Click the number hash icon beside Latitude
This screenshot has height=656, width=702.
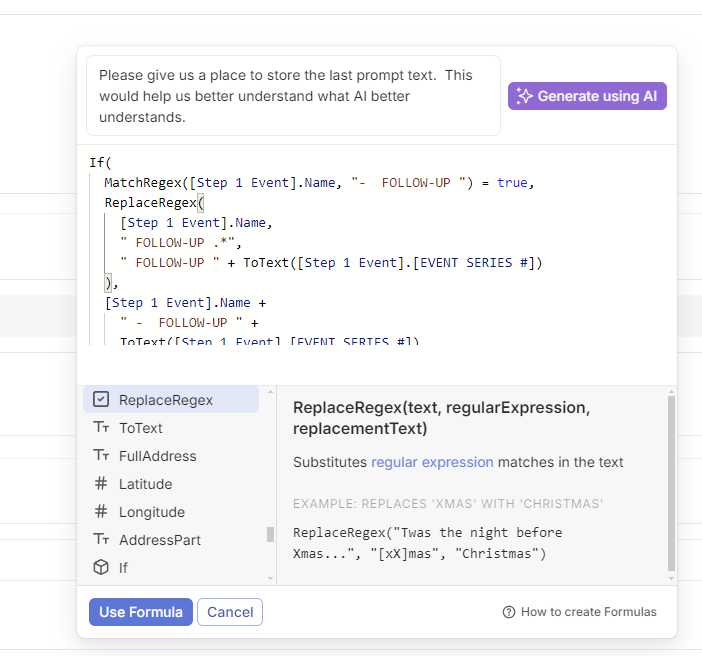coord(101,484)
